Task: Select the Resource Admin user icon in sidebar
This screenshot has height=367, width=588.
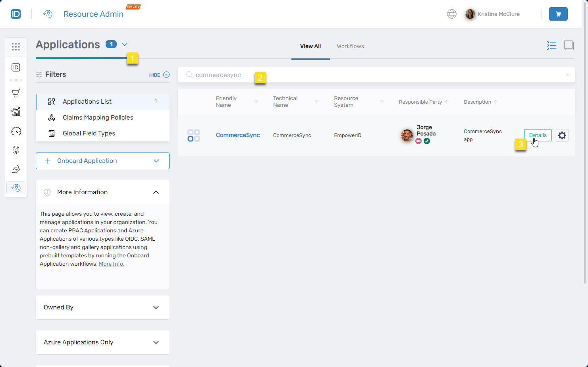Action: 16,187
